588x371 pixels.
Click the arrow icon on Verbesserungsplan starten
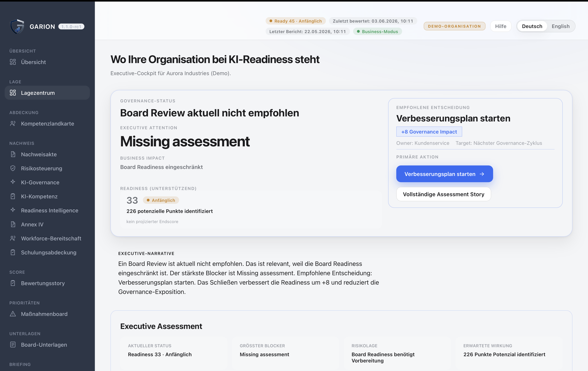482,174
